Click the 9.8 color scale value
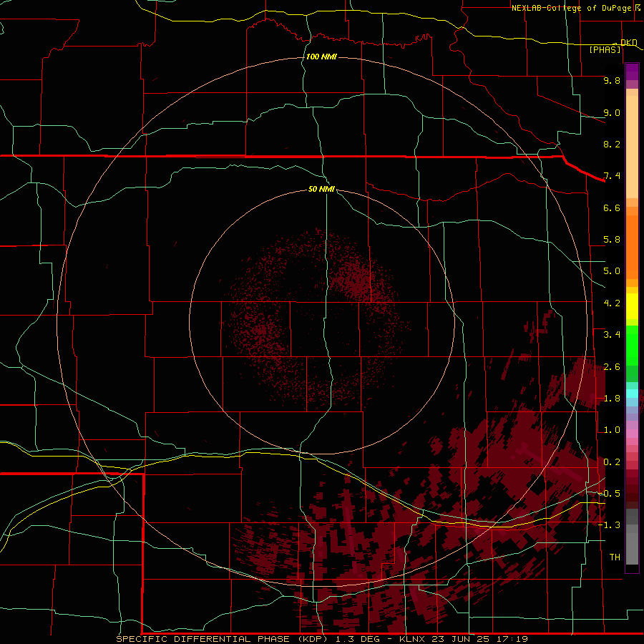The width and height of the screenshot is (644, 644). coord(612,80)
